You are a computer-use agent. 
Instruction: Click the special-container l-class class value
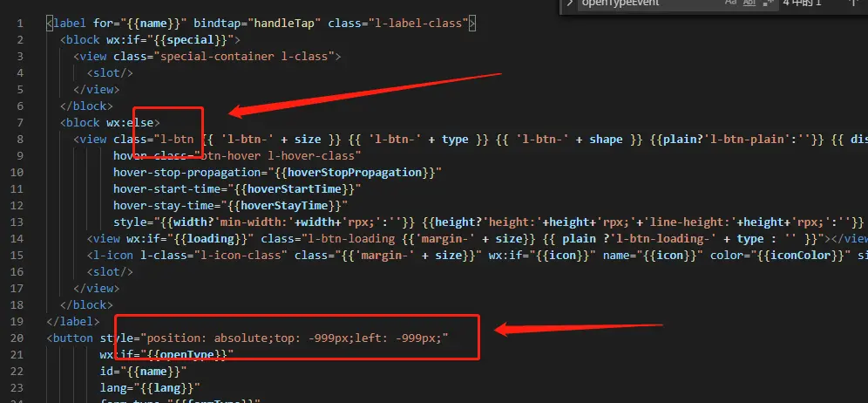click(x=244, y=57)
